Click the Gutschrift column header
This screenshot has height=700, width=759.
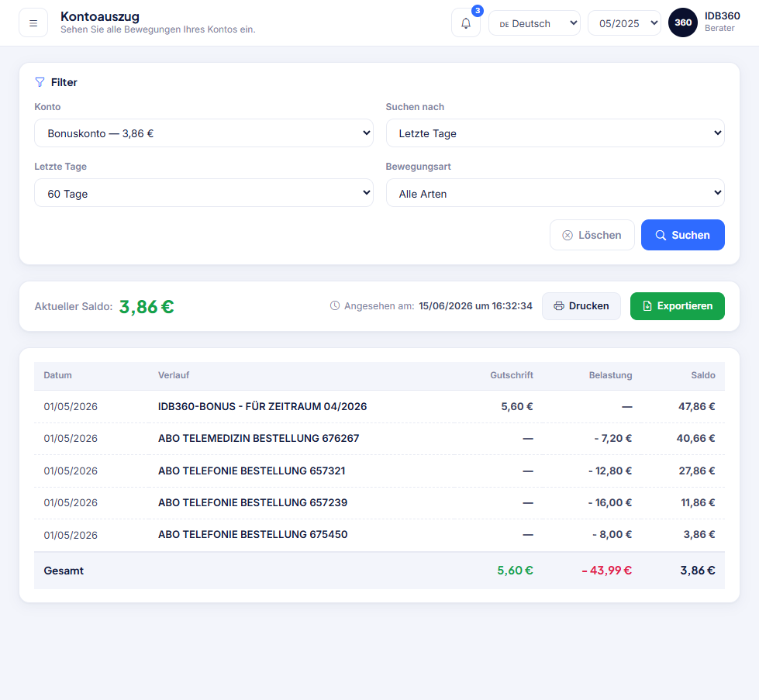512,375
